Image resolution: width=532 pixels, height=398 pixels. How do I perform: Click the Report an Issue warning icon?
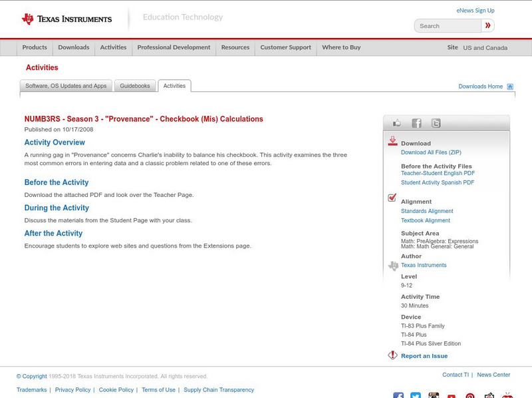pos(392,355)
